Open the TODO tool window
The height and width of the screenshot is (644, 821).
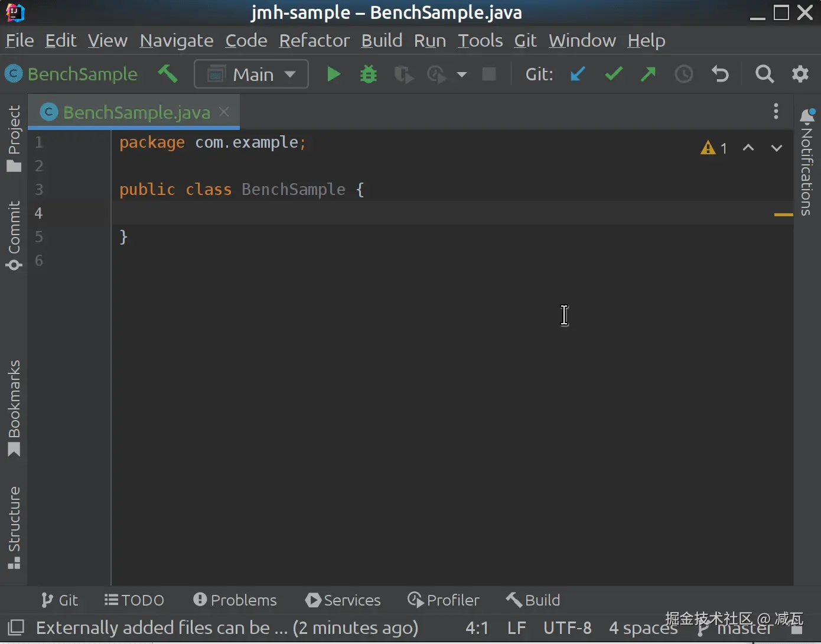pyautogui.click(x=134, y=600)
